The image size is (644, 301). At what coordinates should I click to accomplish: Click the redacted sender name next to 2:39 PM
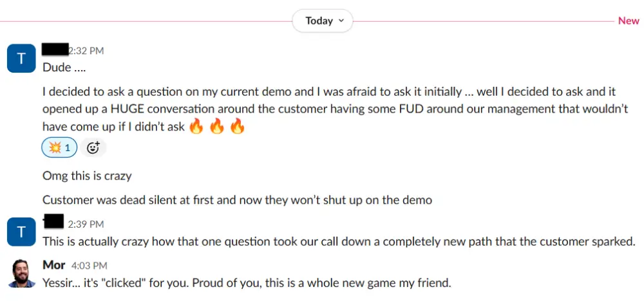pyautogui.click(x=54, y=223)
